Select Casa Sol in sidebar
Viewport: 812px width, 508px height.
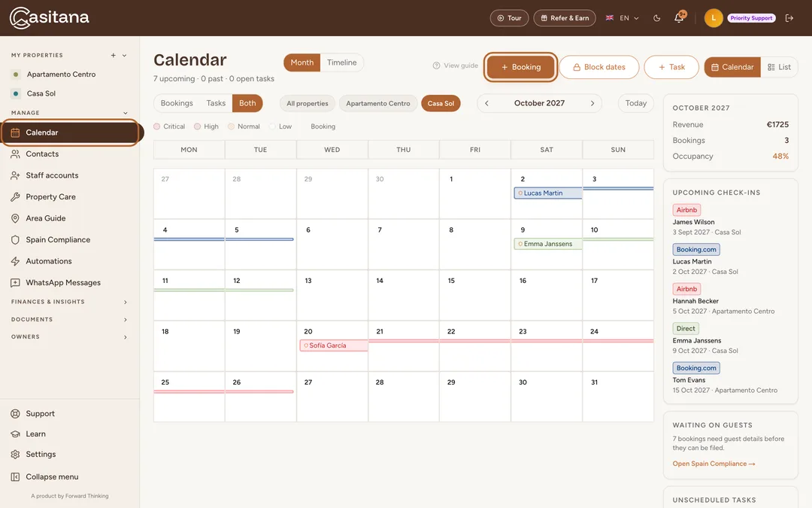coord(41,94)
